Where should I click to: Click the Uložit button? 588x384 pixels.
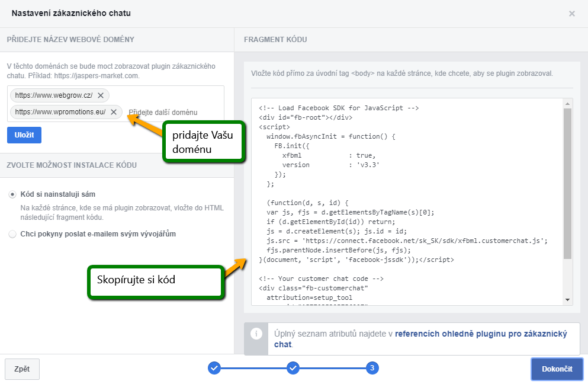[24, 135]
